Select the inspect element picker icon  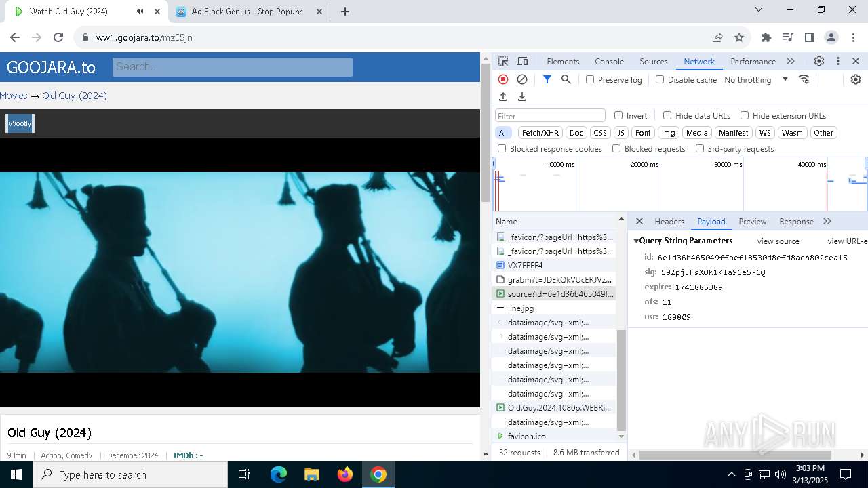pos(503,61)
